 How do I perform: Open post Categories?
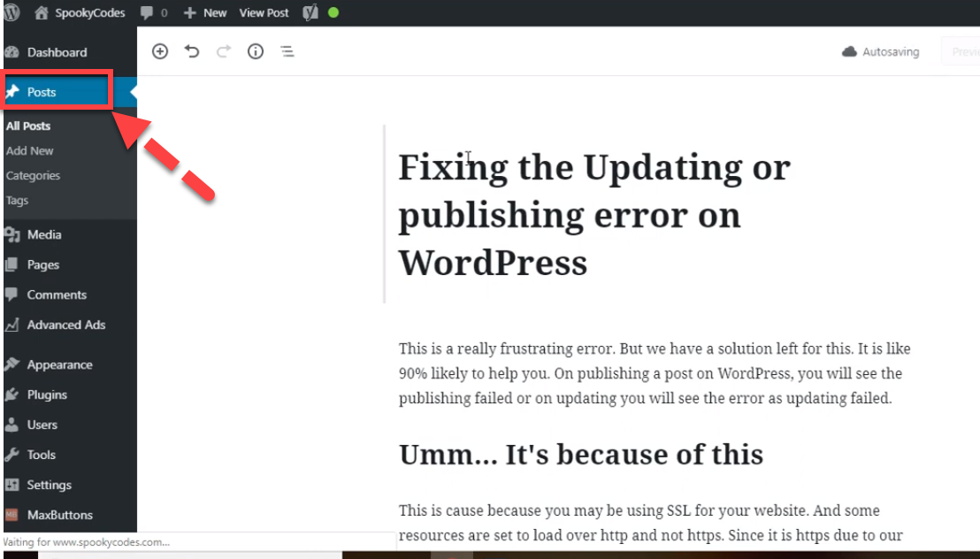tap(33, 176)
